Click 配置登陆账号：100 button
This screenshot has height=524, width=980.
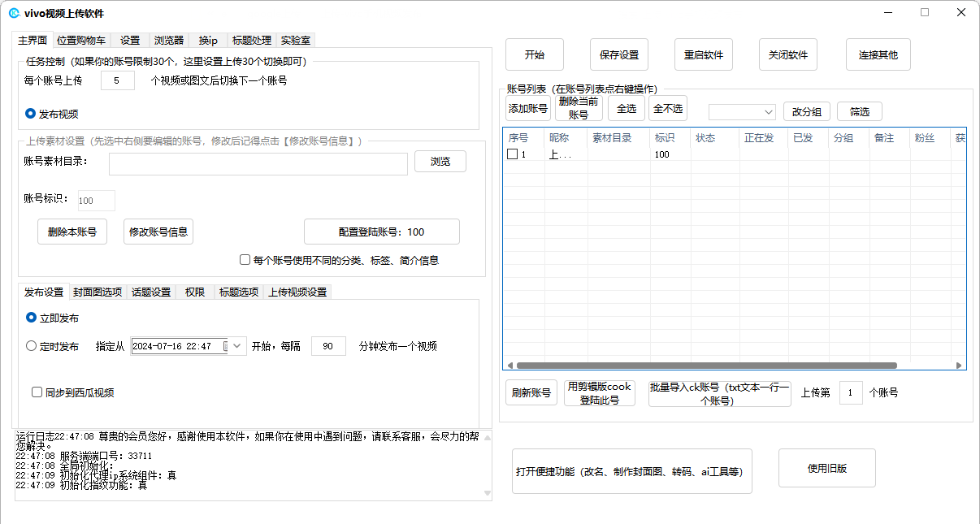click(x=382, y=232)
